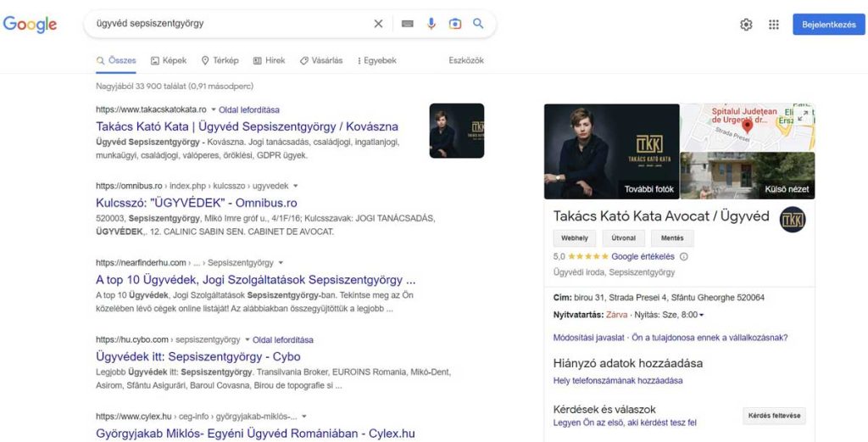Click the TKK round logo in the knowledge panel
The image size is (868, 442).
tap(793, 220)
